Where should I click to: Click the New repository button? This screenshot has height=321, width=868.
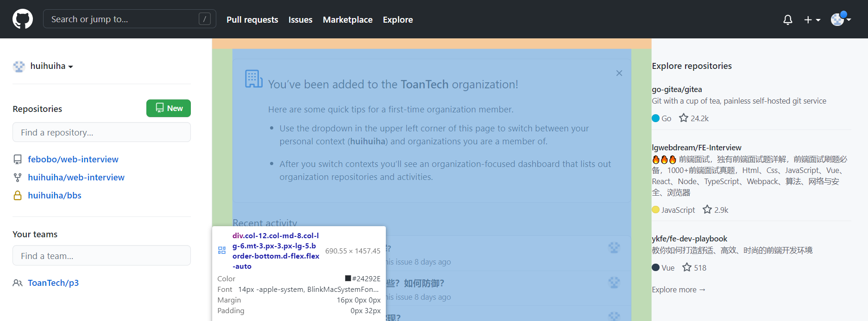pos(169,108)
